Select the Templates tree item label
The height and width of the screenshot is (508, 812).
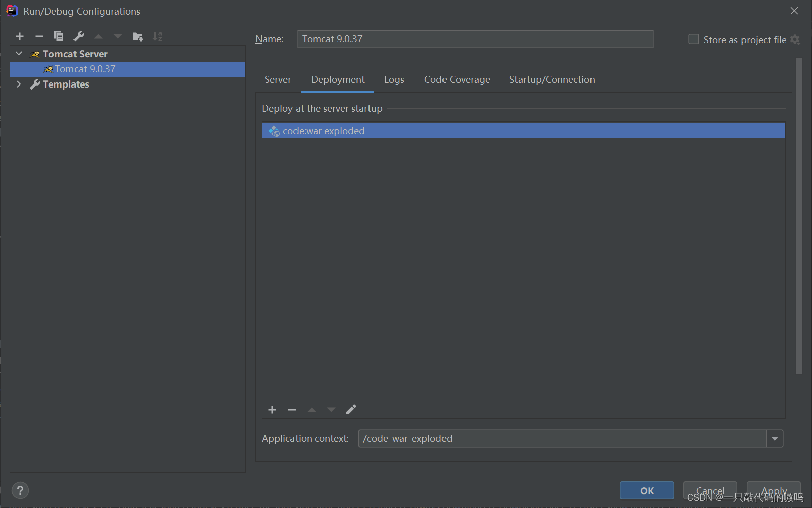point(66,84)
